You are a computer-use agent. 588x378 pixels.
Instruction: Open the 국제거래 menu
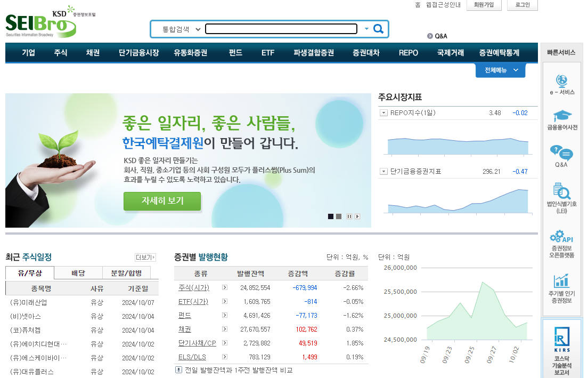click(x=451, y=53)
